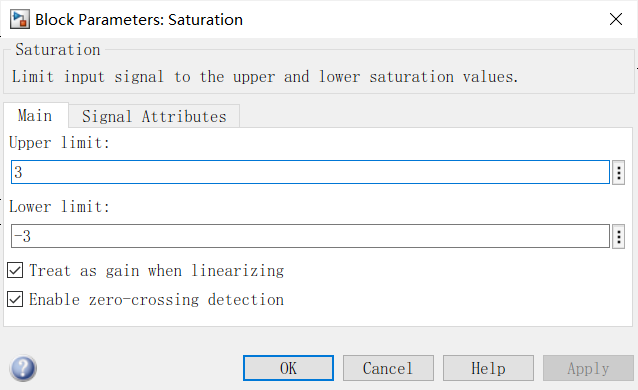
Task: Open documentation via the Help button
Action: coord(488,368)
